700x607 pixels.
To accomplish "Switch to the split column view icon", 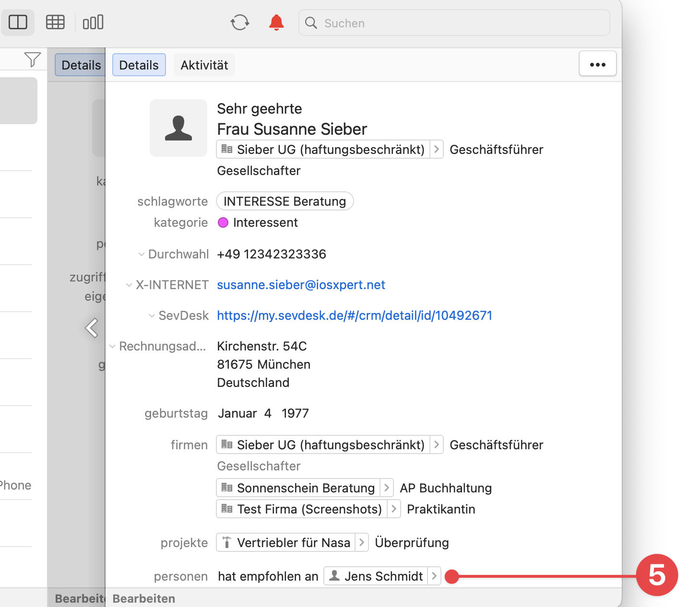I will point(18,23).
